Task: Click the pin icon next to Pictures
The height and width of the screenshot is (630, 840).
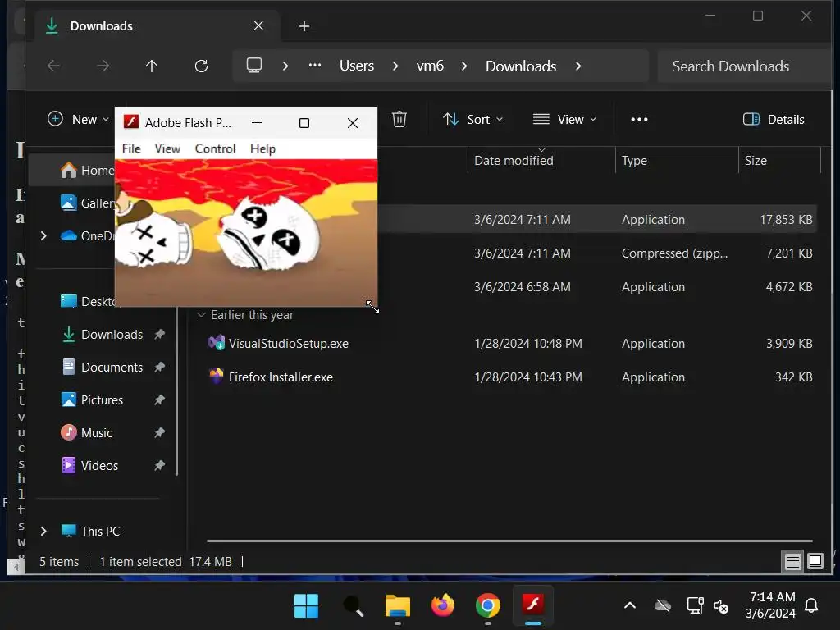Action: [159, 399]
